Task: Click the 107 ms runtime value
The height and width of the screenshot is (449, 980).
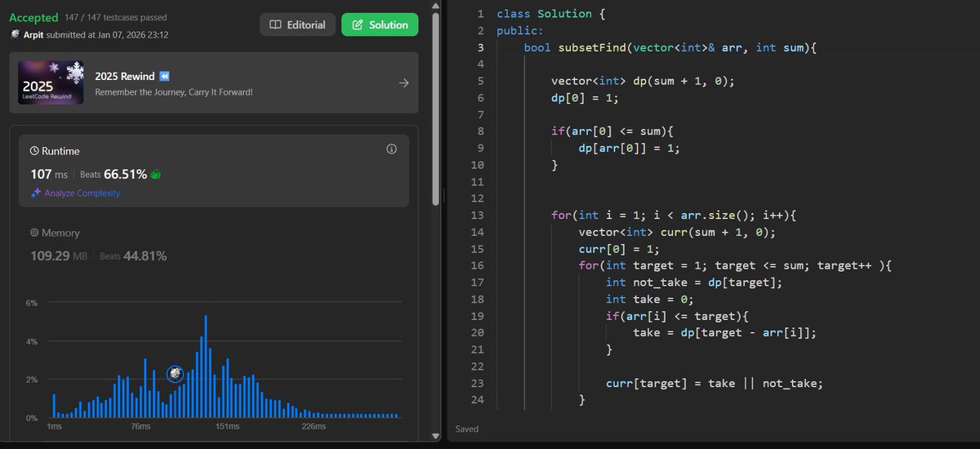Action: click(49, 174)
